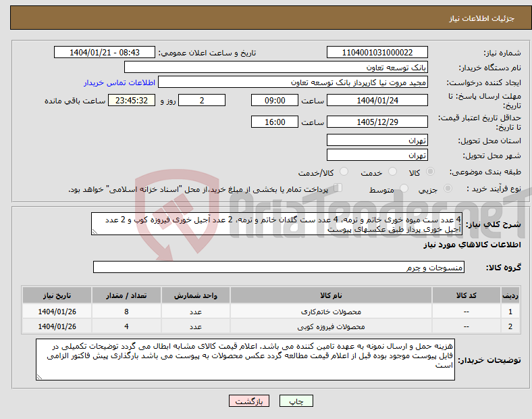The width and height of the screenshot is (532, 419).
Task: Select the کالا radio button
Action: (x=430, y=172)
